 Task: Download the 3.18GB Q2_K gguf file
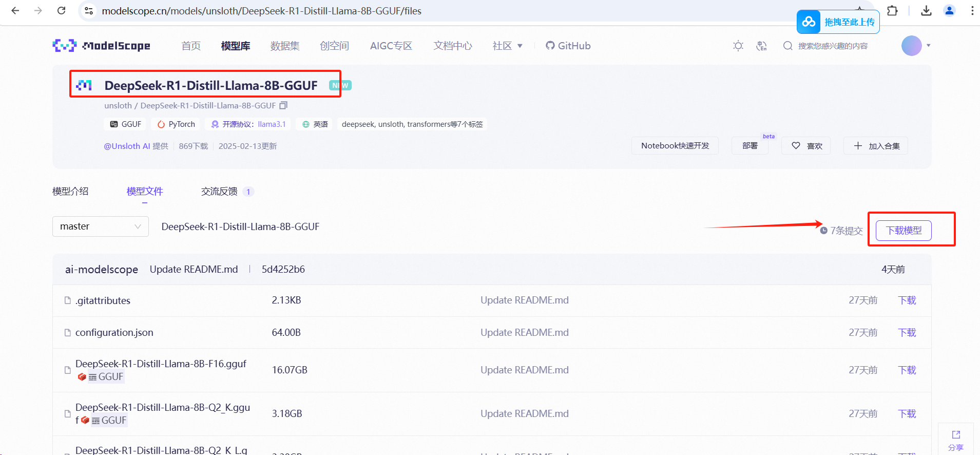click(907, 413)
